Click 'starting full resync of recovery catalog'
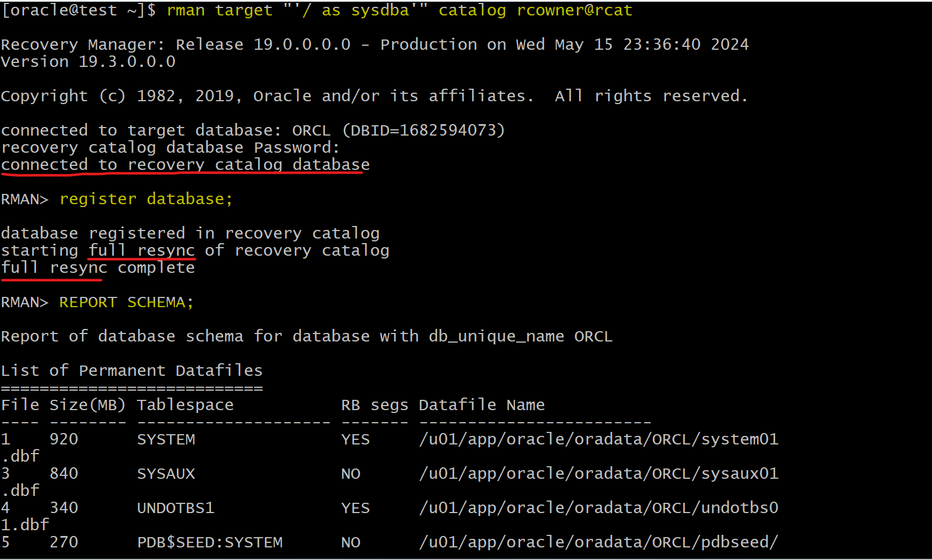The height and width of the screenshot is (560, 932). click(195, 251)
